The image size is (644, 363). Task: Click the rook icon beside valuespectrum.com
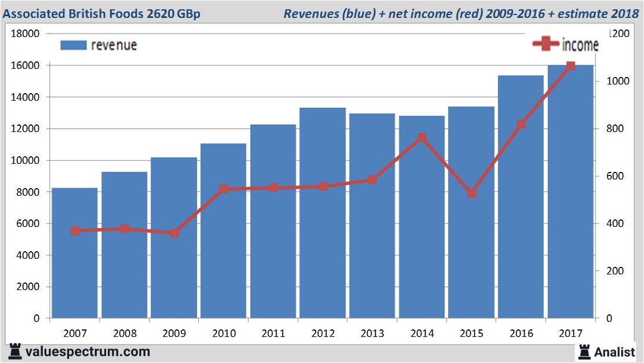click(16, 351)
